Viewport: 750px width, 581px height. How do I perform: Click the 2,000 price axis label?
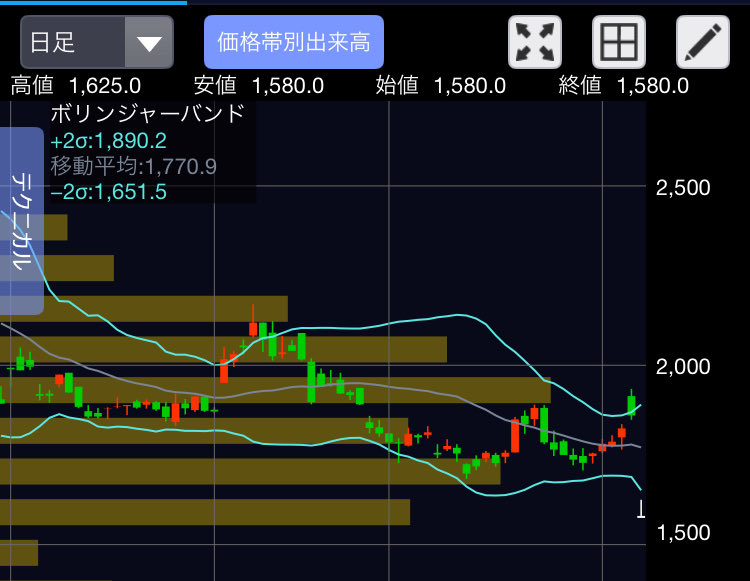point(683,367)
